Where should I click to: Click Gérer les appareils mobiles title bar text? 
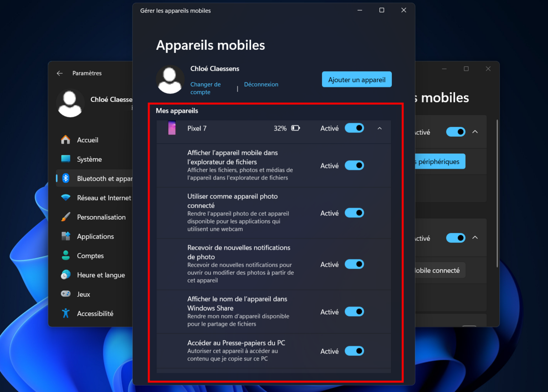(x=175, y=11)
